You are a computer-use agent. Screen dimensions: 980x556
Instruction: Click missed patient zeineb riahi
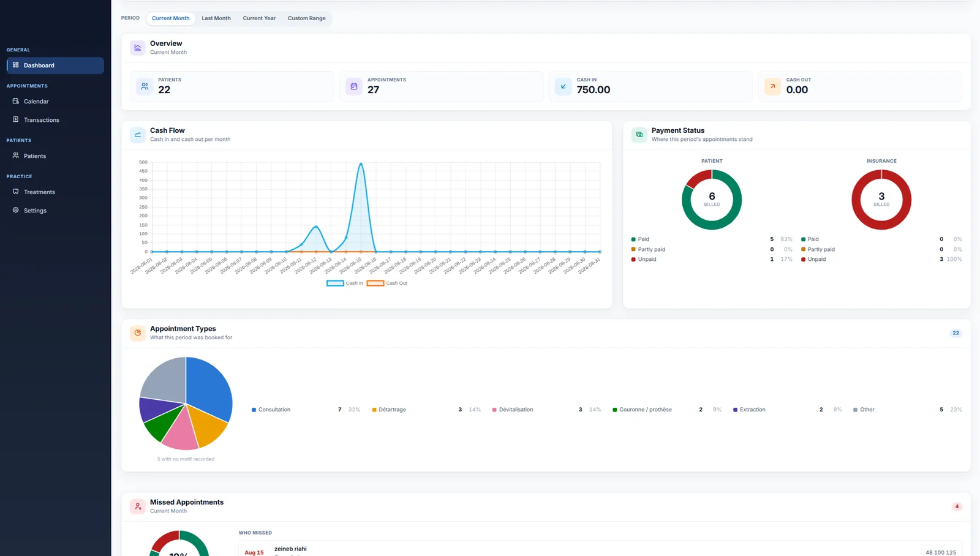[290, 549]
